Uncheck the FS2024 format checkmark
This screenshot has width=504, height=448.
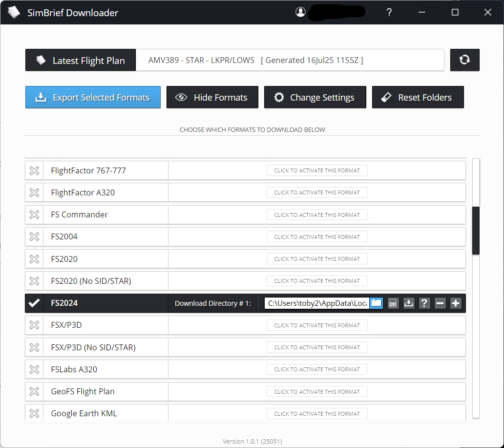click(34, 303)
